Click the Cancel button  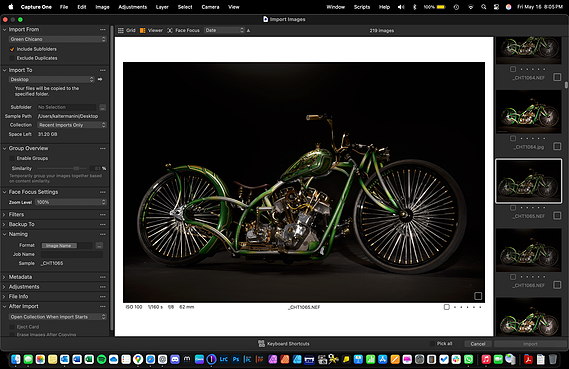[478, 344]
